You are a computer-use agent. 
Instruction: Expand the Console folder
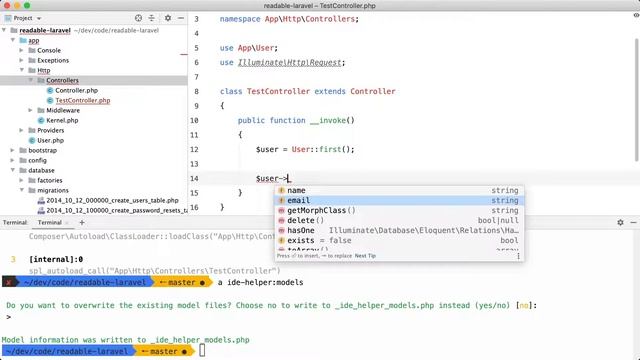(x=22, y=50)
